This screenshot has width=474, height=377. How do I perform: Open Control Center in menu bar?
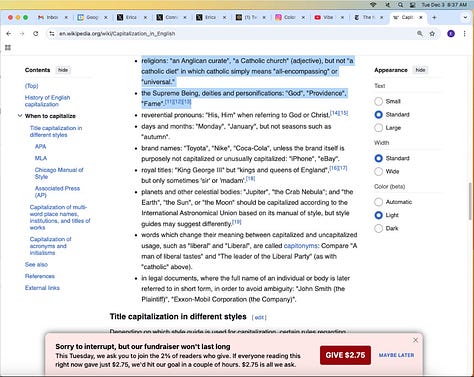413,5
